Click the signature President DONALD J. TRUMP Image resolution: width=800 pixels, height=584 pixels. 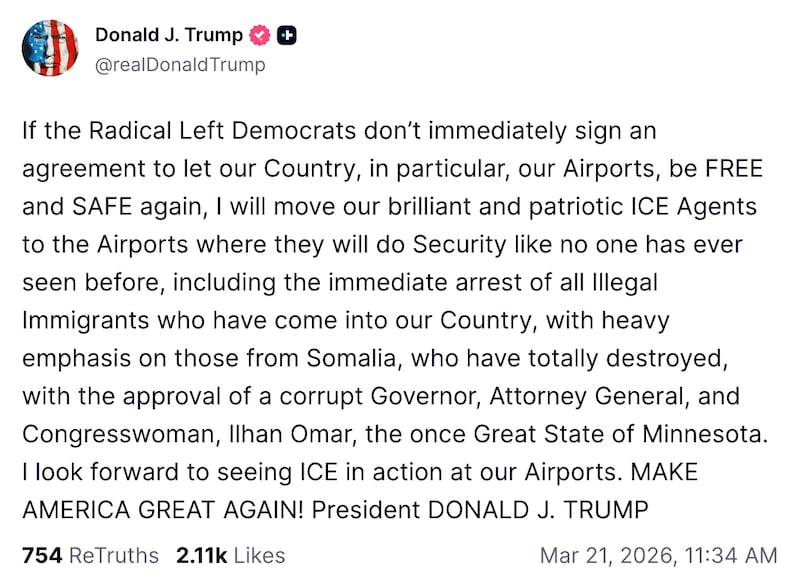480,510
